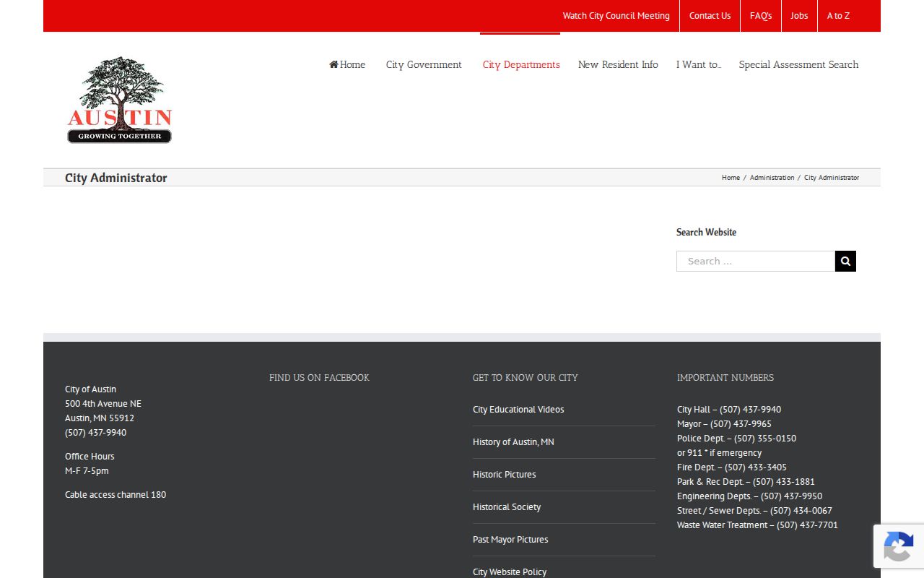This screenshot has width=924, height=578.
Task: Click the Street / Sewer Depts. number
Action: [754, 511]
